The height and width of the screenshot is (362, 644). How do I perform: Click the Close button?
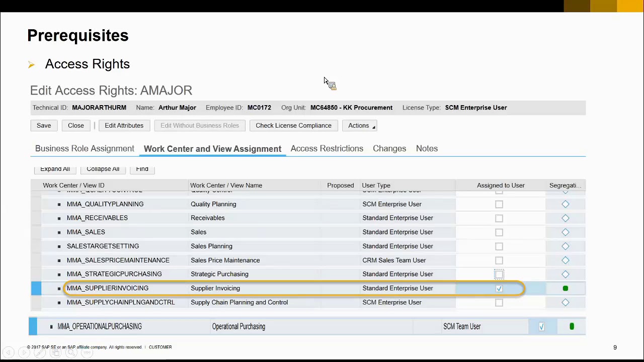(76, 126)
